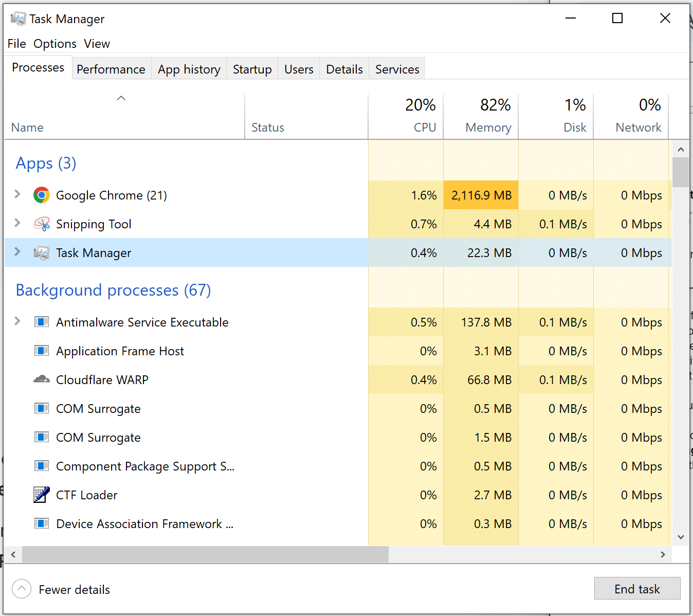Select the Snipping Tool process name
Image resolution: width=693 pixels, height=616 pixels.
(94, 224)
